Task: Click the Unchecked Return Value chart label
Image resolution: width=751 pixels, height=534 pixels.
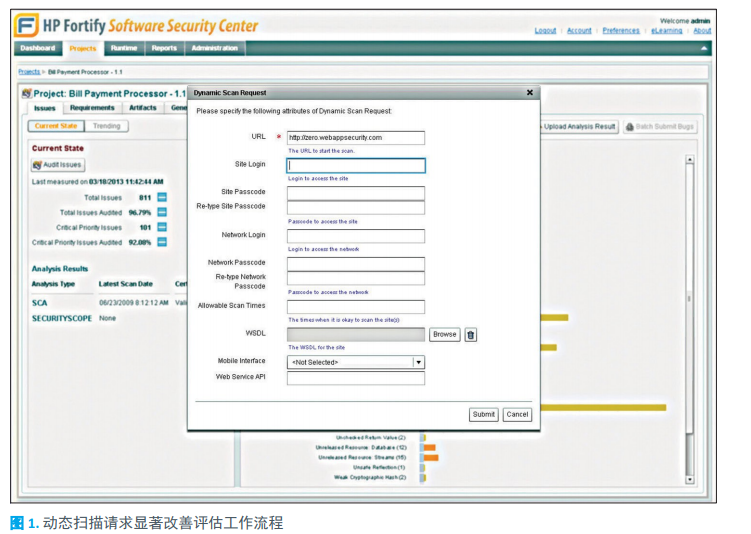Action: [x=371, y=438]
